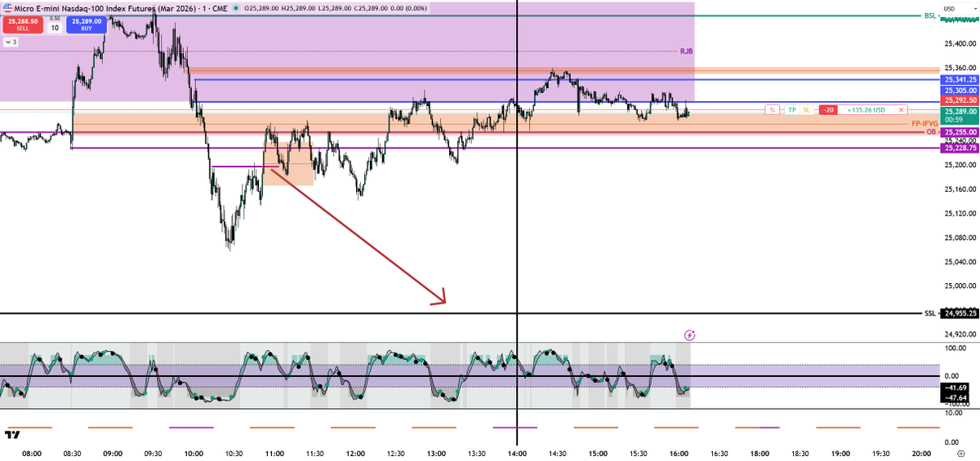The width and height of the screenshot is (980, 461).
Task: Click the 25,400.00 price scale label
Action: pos(960,43)
